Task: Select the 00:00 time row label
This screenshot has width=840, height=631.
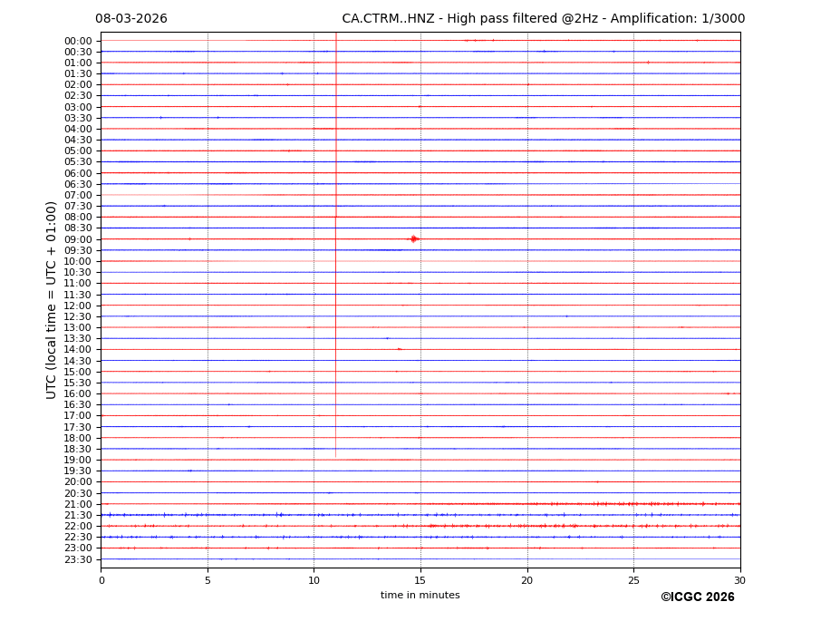Action: click(78, 41)
